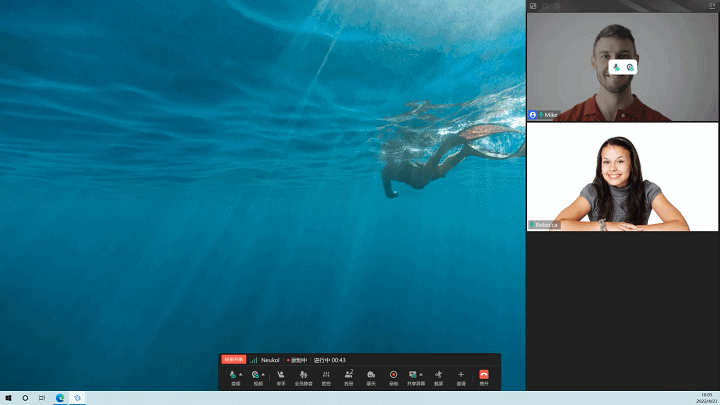Screen dimensions: 720x405
Task: Take a screenshot with the scissors icon
Action: point(439,375)
